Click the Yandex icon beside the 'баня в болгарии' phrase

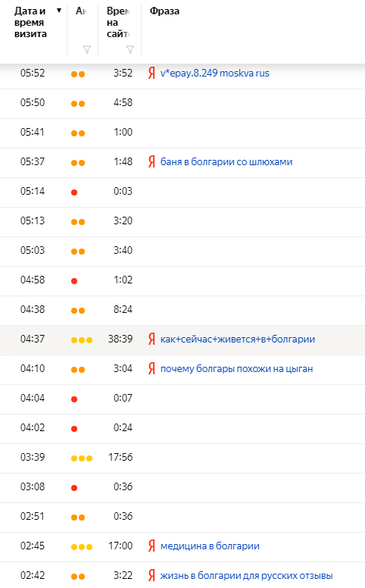coord(151,161)
